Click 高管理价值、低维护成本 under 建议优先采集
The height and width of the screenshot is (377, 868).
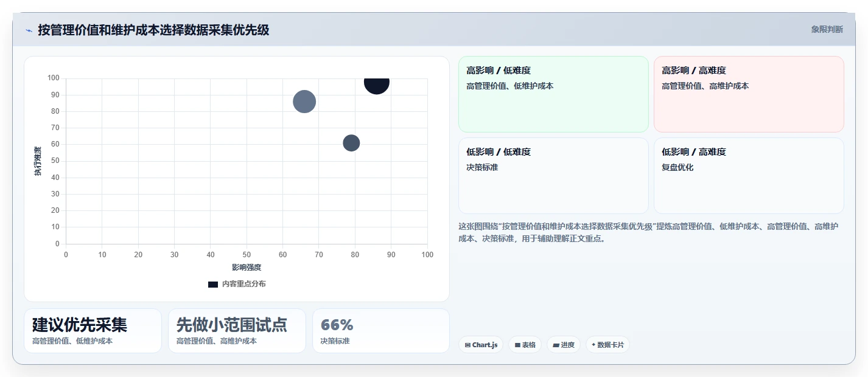point(72,341)
